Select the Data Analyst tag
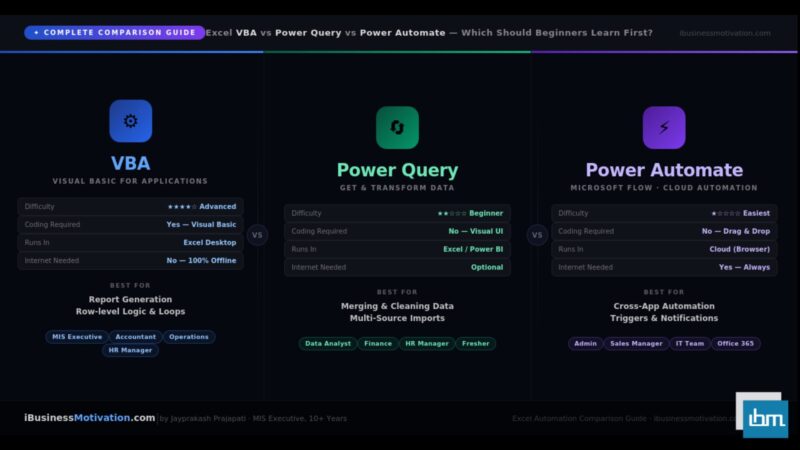Viewport: 800px width, 450px height. click(327, 343)
